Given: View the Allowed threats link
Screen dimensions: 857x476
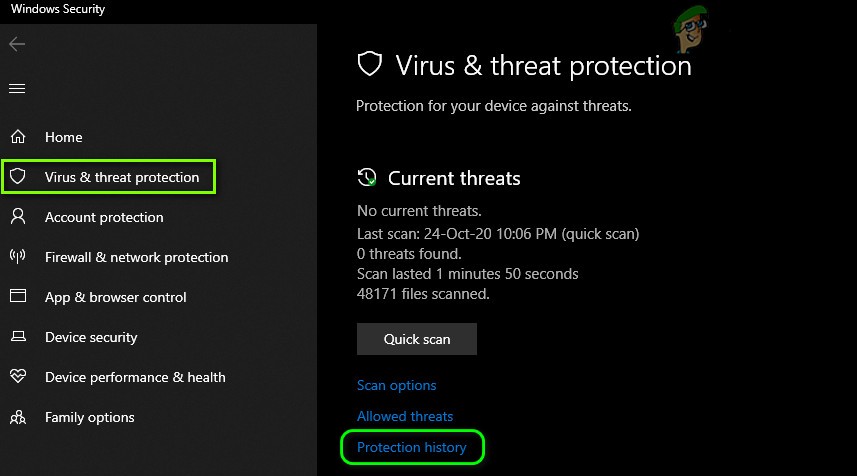Looking at the screenshot, I should [x=405, y=416].
